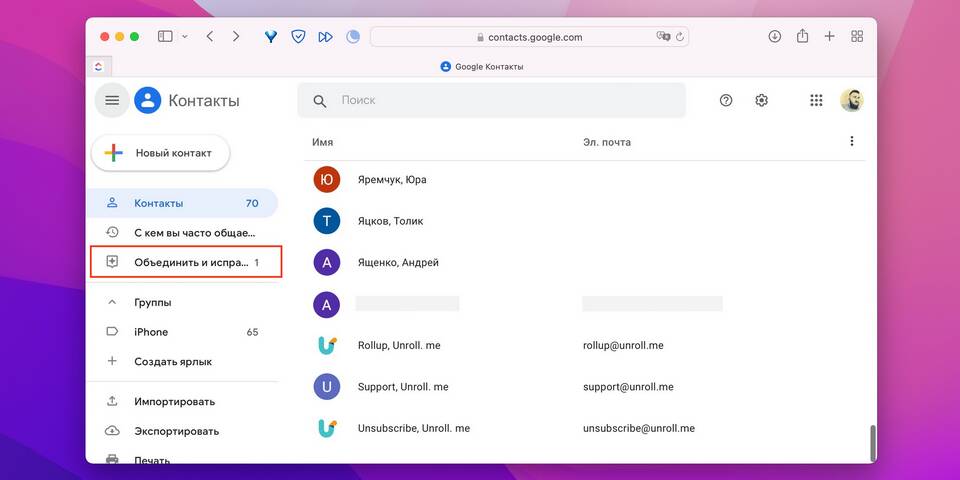Click the page vertical scrollbar
Screen dimensions: 960x480
click(x=872, y=443)
